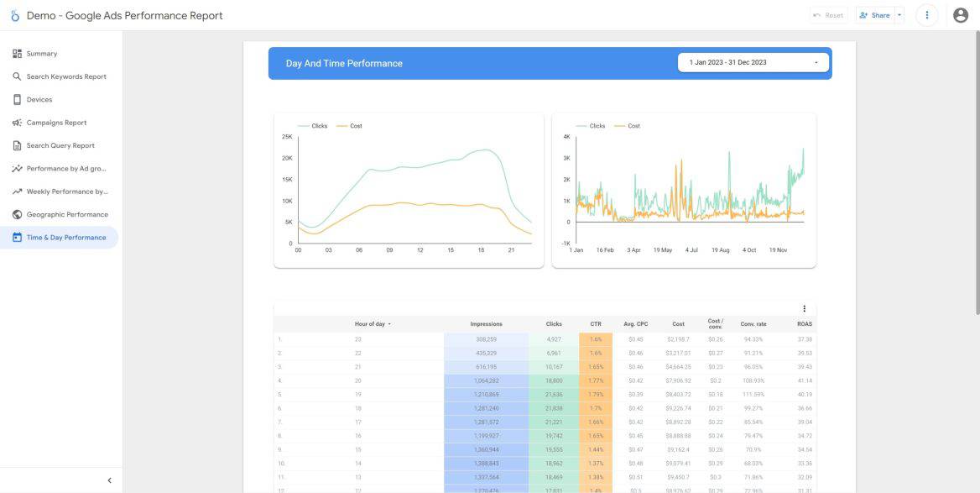Image resolution: width=980 pixels, height=493 pixels.
Task: Click the Devices page icon
Action: (x=17, y=99)
